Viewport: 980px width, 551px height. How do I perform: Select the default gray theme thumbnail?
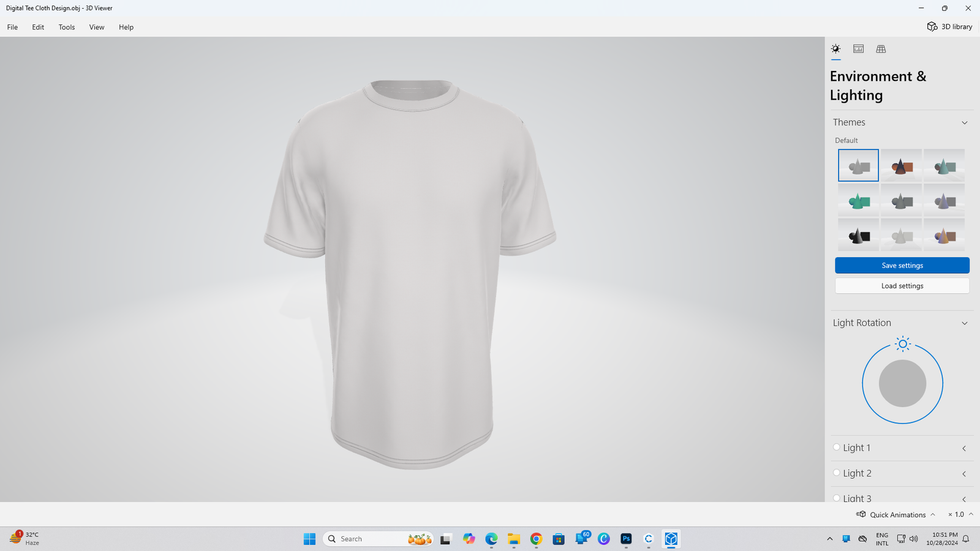(858, 165)
